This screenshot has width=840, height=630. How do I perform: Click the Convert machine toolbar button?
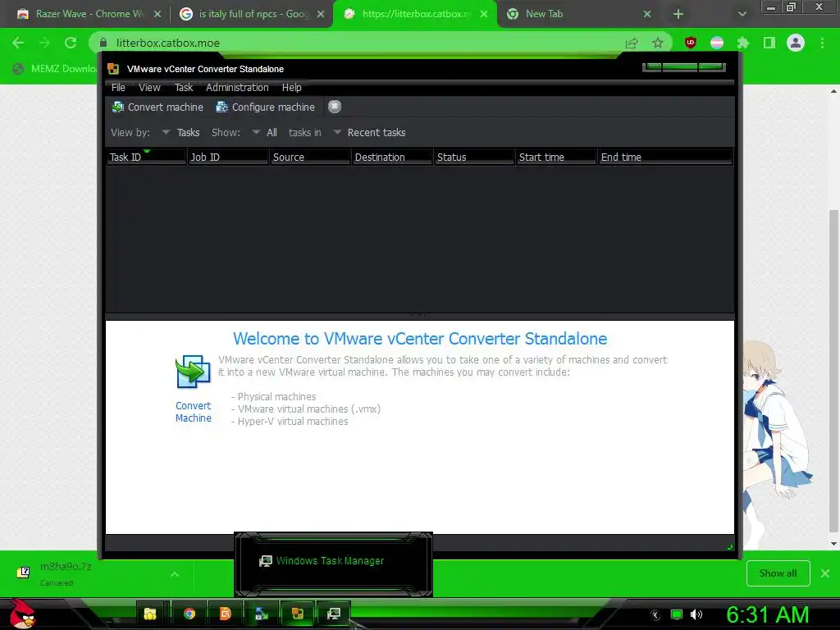pos(157,107)
